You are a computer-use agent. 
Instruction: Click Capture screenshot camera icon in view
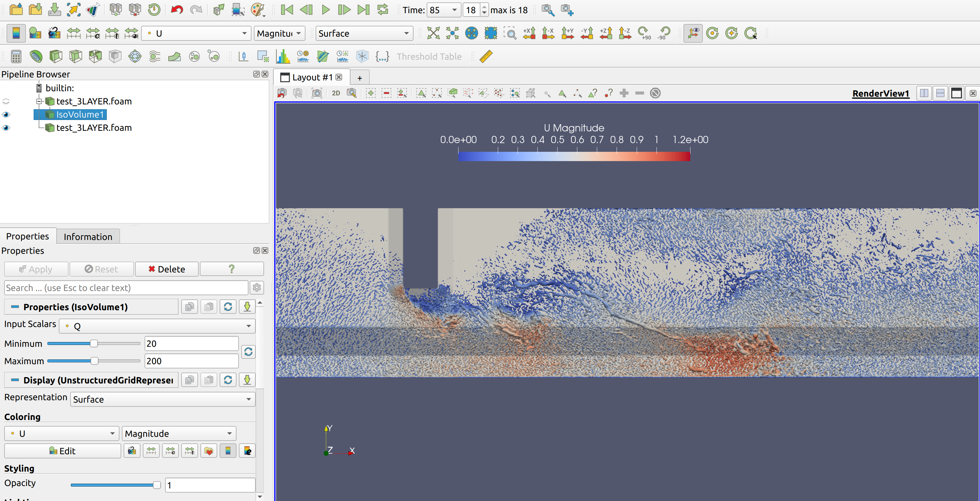317,93
